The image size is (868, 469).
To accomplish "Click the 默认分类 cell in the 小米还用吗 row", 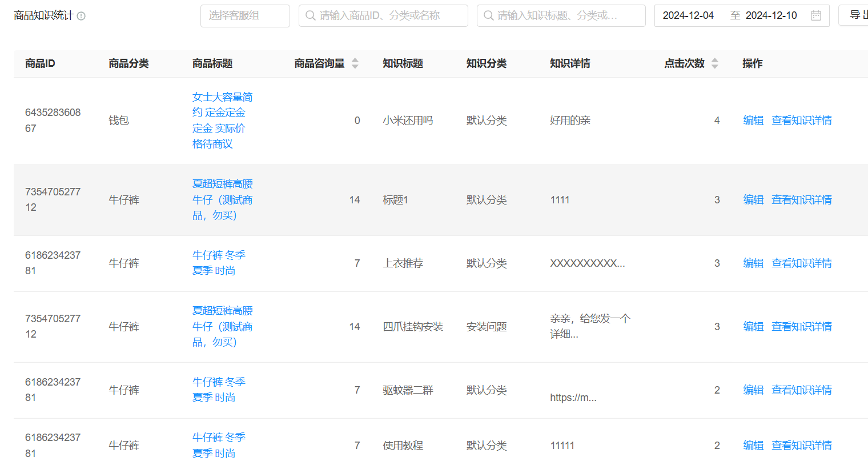I will (x=487, y=121).
